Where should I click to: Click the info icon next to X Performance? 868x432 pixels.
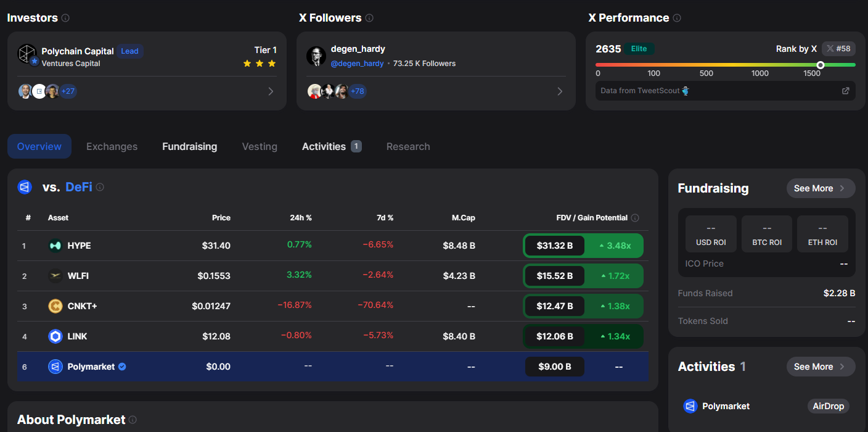pos(677,18)
